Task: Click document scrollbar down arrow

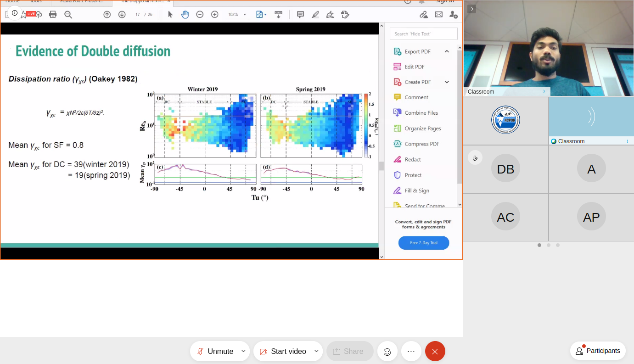Action: 382,257
